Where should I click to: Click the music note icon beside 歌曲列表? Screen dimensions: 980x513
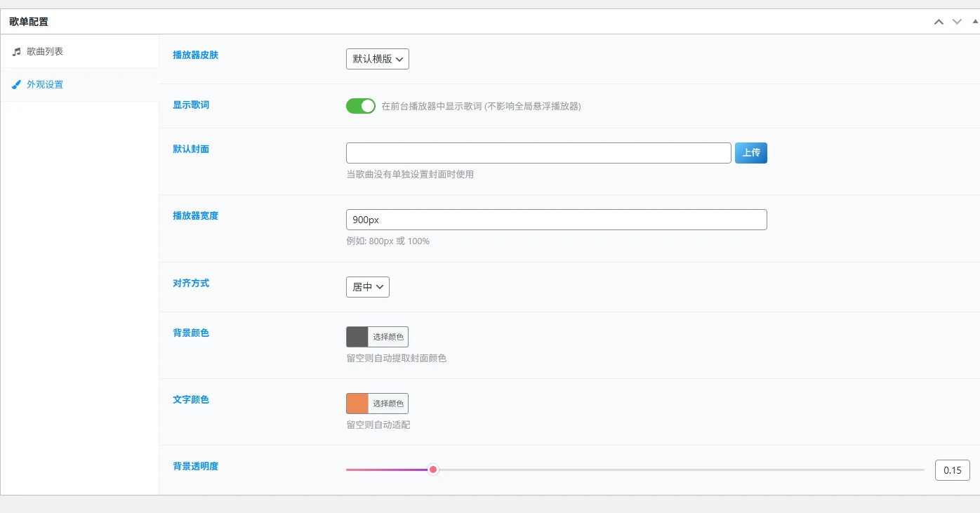click(x=15, y=50)
